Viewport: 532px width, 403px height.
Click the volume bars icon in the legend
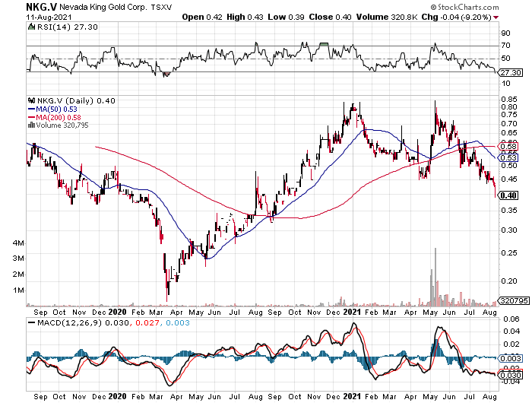tap(32, 125)
